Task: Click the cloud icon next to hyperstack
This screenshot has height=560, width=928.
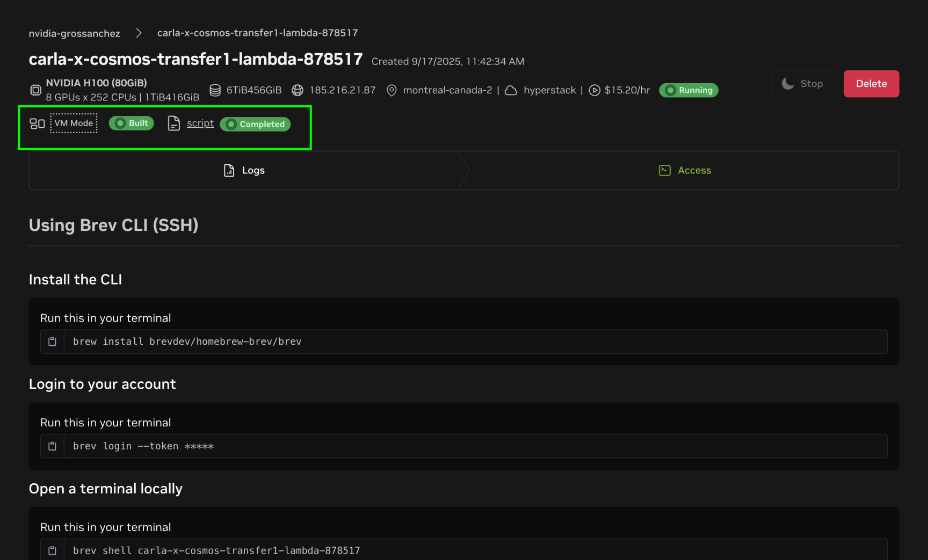Action: point(511,90)
